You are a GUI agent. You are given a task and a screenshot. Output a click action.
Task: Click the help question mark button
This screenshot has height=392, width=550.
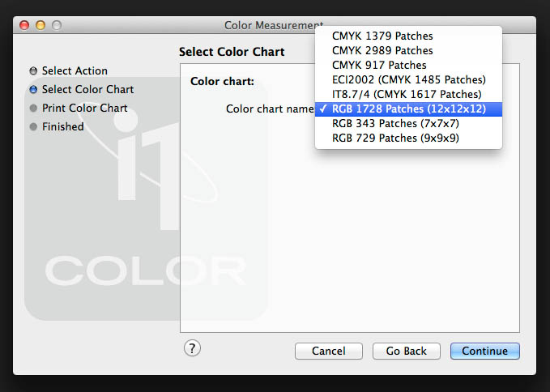tap(192, 348)
